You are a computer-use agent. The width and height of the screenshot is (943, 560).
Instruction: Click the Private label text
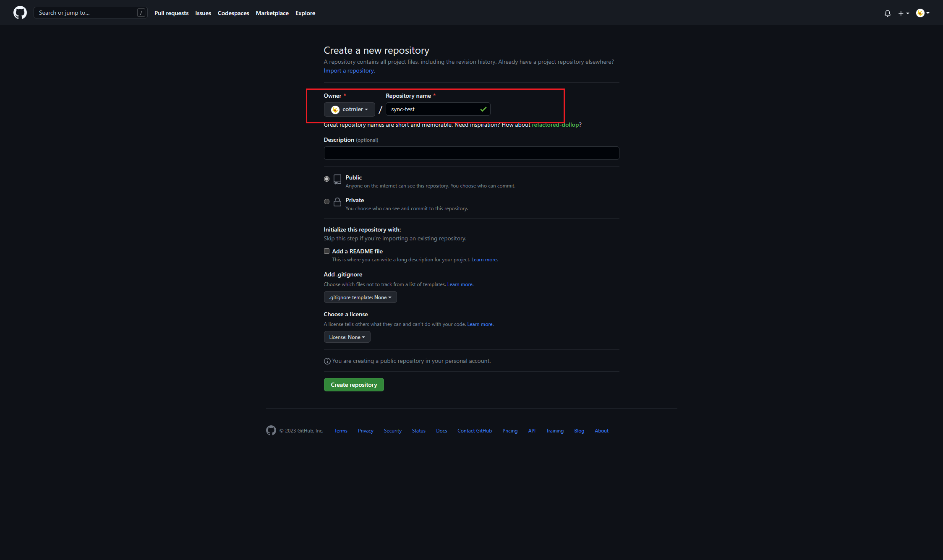click(355, 201)
